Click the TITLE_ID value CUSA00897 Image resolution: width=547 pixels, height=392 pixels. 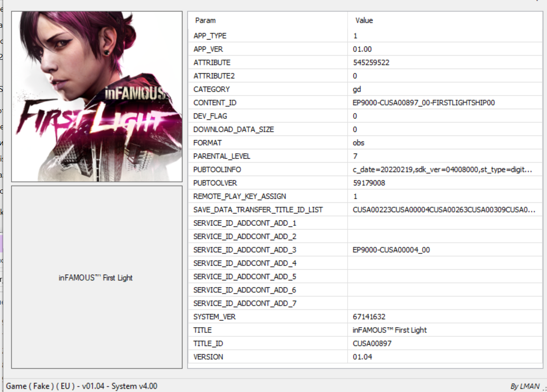[372, 343]
